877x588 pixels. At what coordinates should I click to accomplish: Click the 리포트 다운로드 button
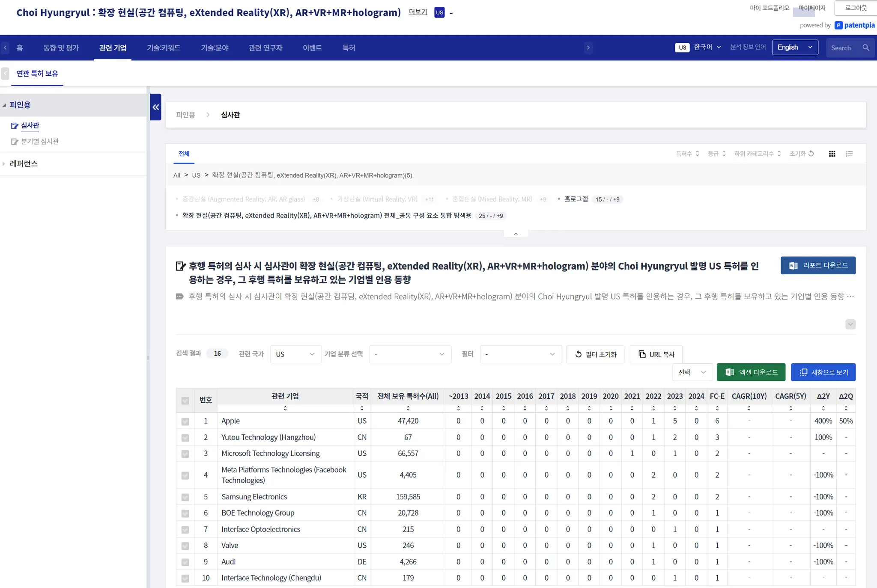[817, 265]
